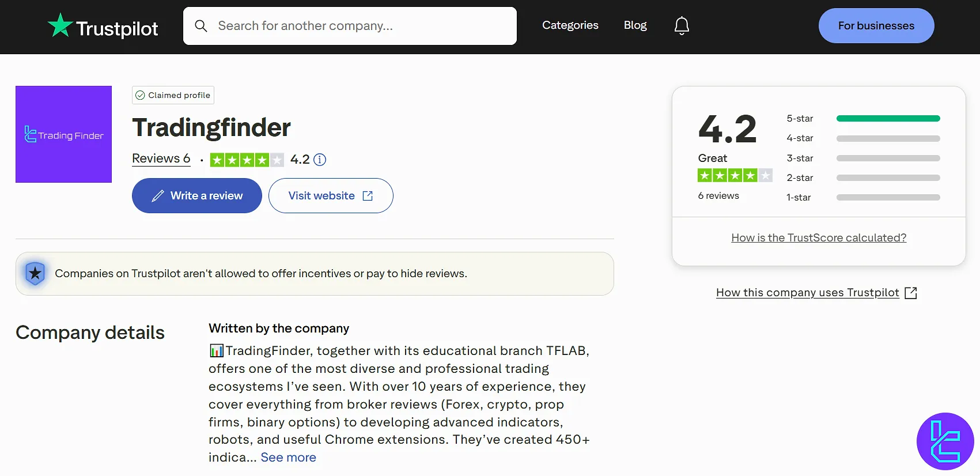Click the search magnifier icon
Viewport: 980px width, 476px height.
(201, 26)
